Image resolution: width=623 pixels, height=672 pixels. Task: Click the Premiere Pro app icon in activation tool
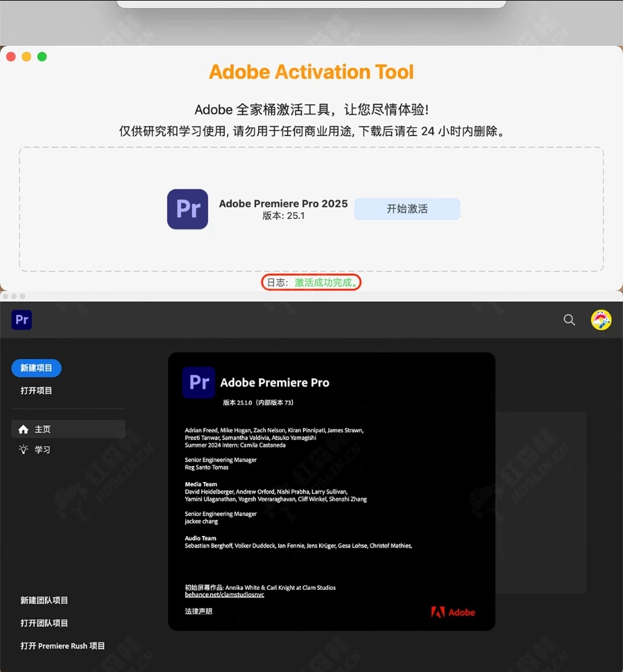[187, 209]
